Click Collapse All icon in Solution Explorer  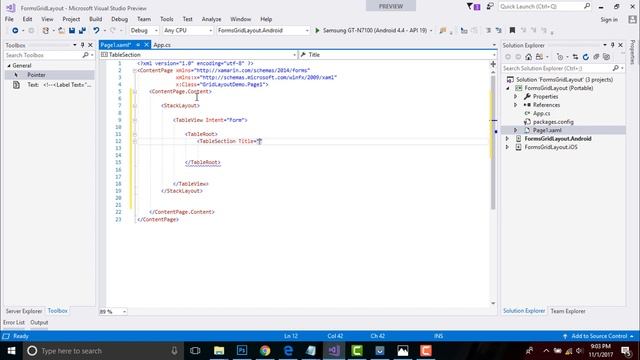click(596, 57)
